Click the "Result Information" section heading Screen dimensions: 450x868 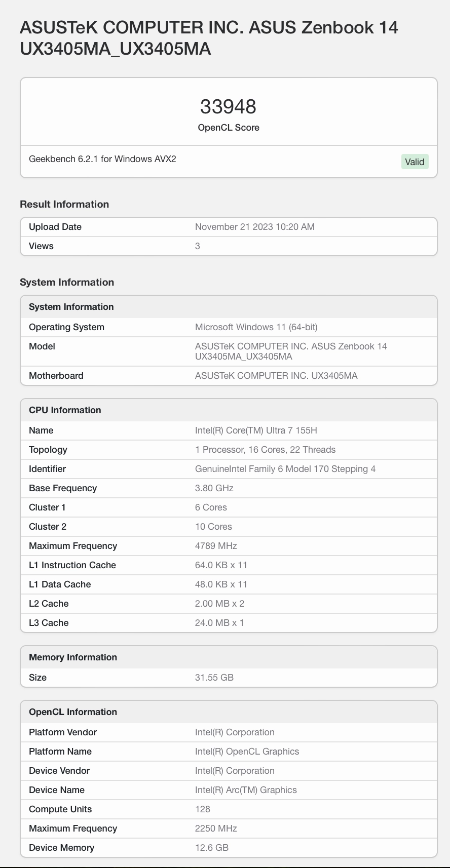64,204
